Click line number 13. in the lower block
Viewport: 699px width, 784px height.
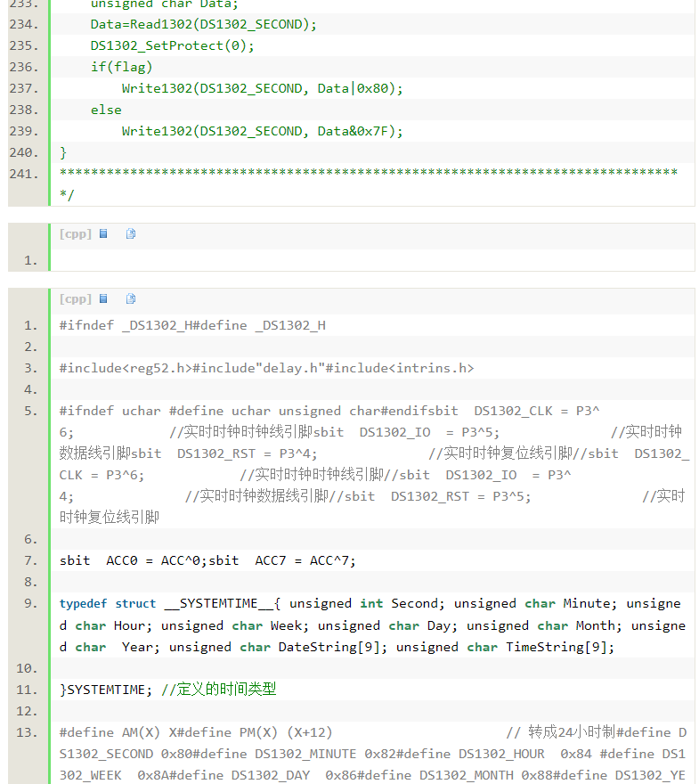coord(27,732)
